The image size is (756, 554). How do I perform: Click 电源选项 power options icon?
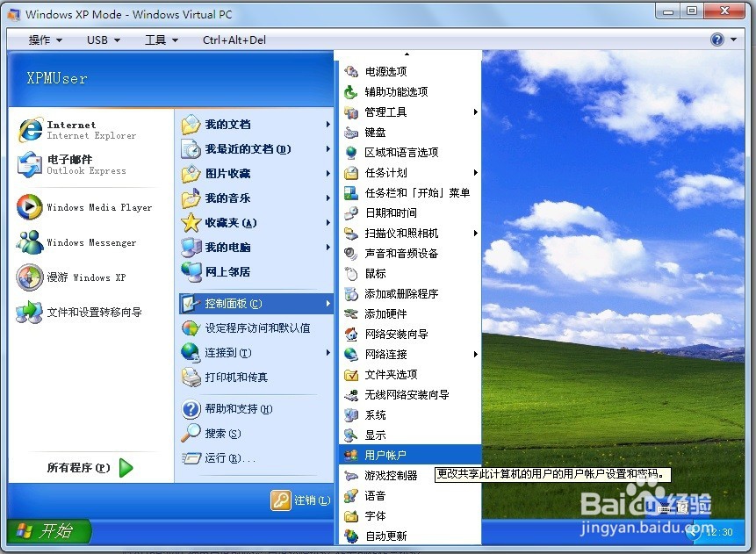351,71
